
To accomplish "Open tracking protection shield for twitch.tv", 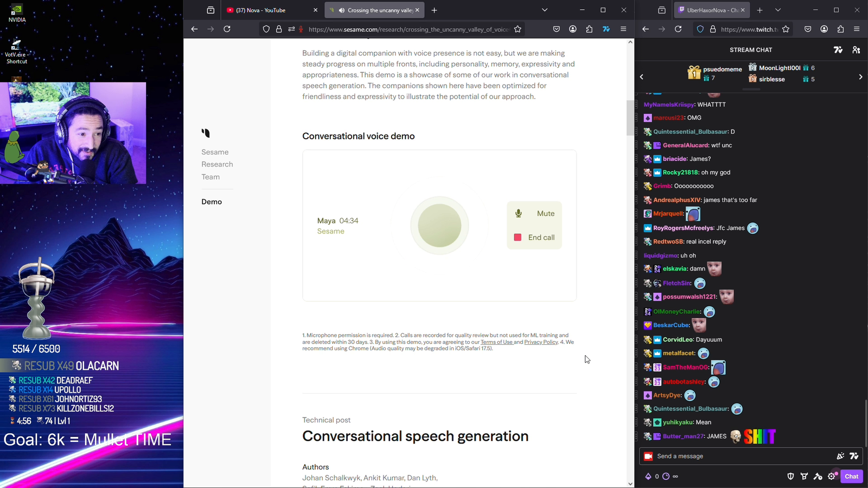I will [700, 29].
